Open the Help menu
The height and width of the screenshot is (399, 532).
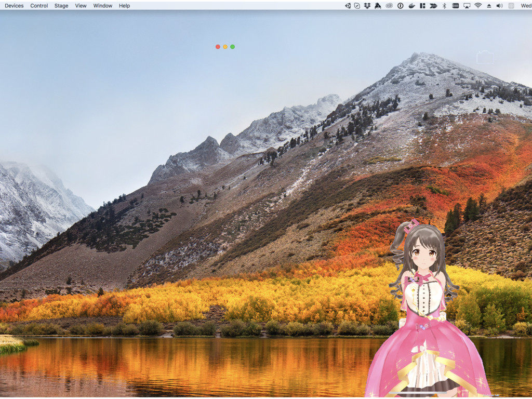coord(124,6)
